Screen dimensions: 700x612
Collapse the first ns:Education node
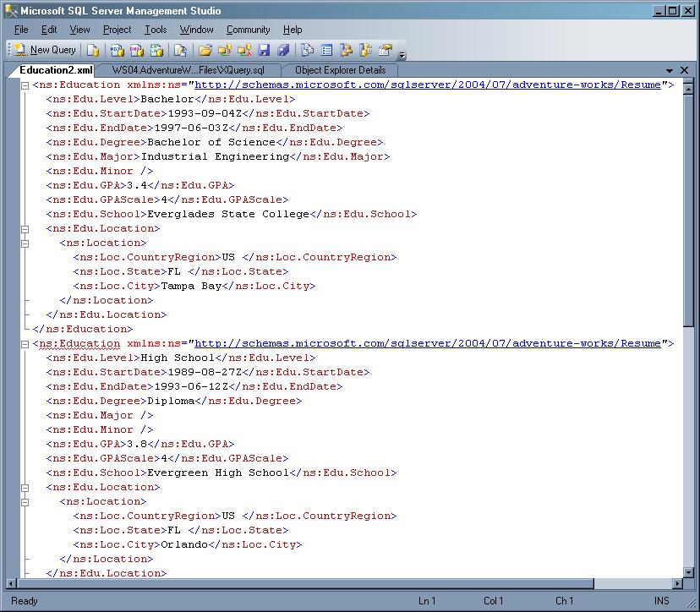[25, 85]
